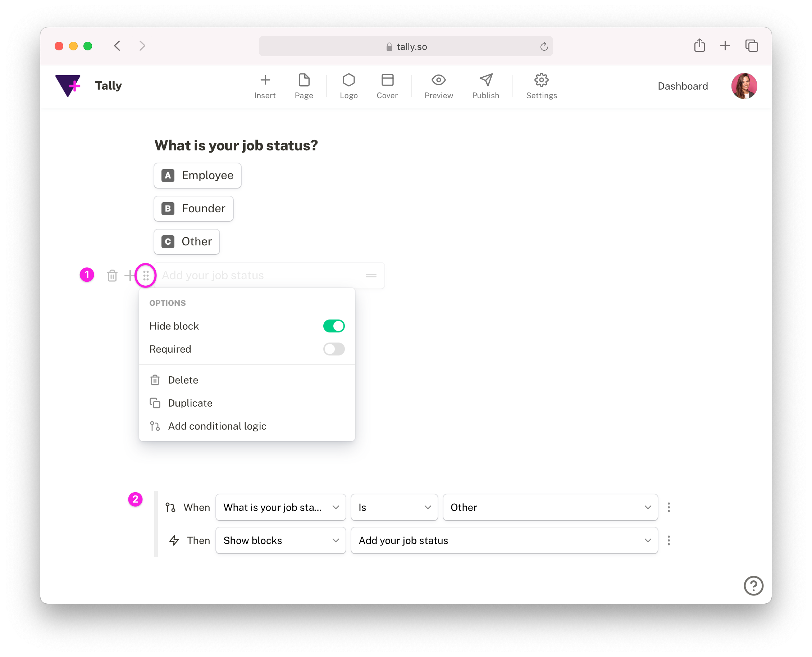Add a new Page
Screen dimensions: 812x657
(x=304, y=86)
